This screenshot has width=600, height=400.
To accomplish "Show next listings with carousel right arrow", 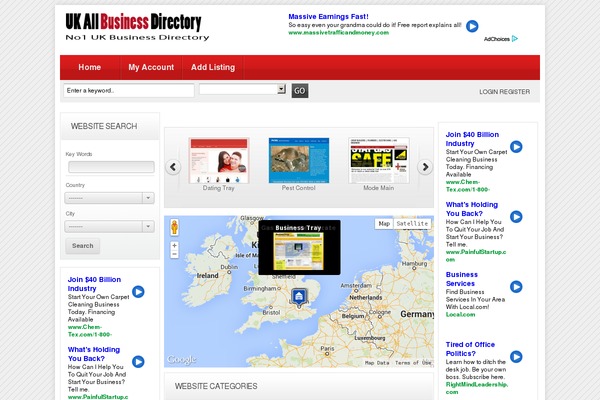I will [x=425, y=167].
